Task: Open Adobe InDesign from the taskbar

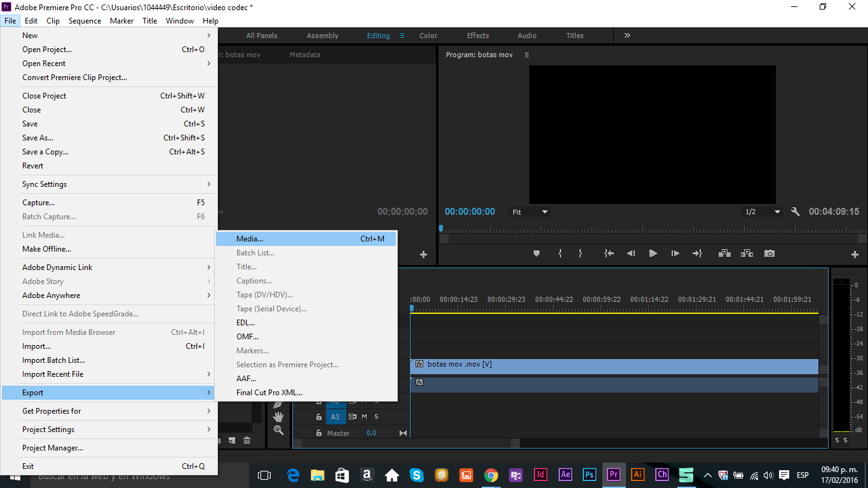Action: [541, 475]
